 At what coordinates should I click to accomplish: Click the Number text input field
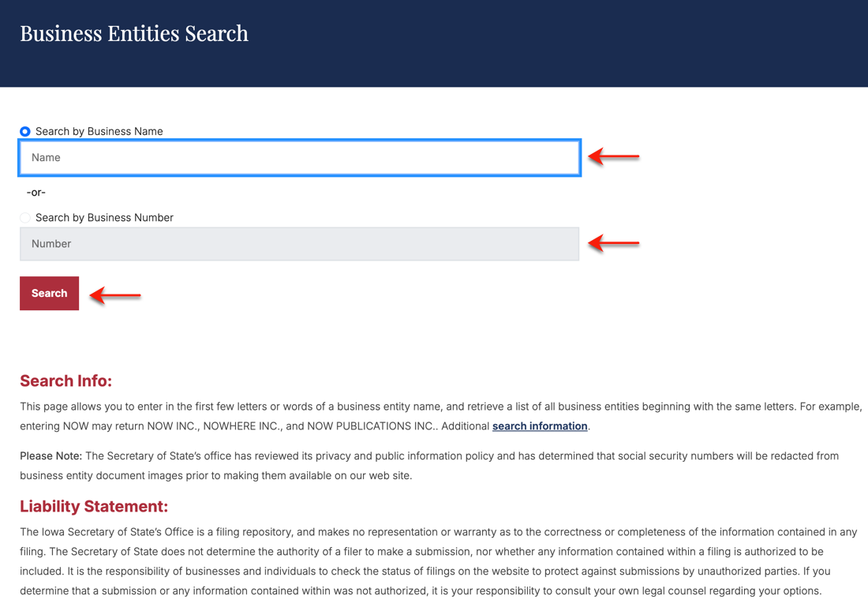pos(300,244)
